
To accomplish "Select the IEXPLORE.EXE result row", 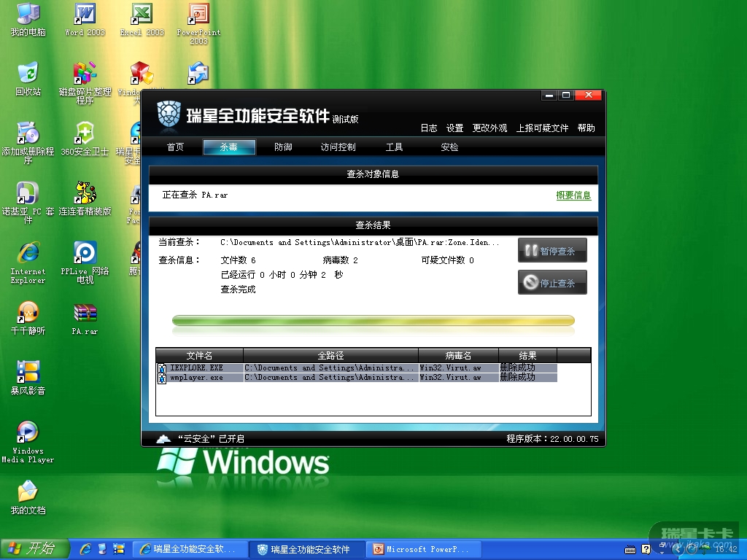I will [x=357, y=367].
